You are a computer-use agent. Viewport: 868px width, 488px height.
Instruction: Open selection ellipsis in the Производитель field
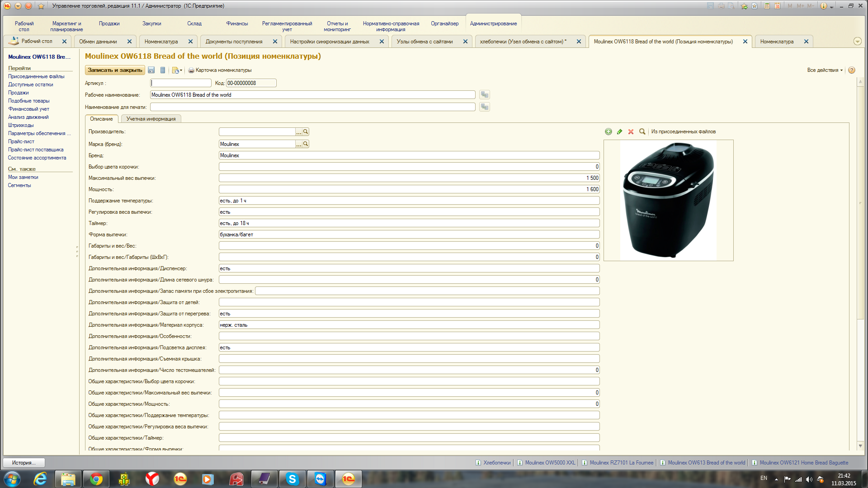pos(298,131)
